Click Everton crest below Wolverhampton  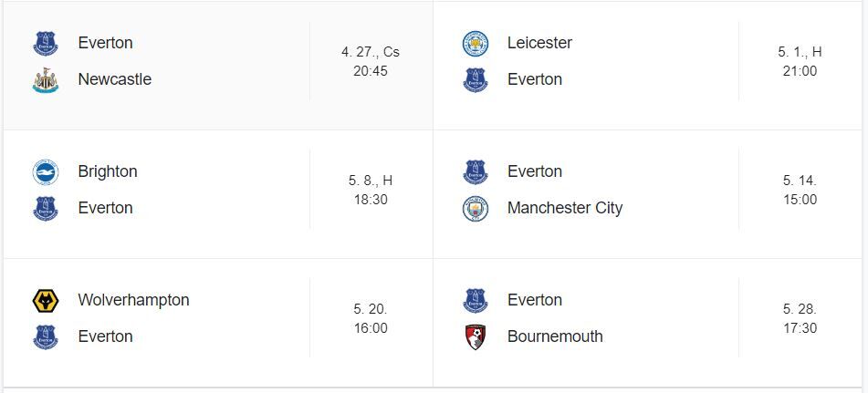click(46, 336)
